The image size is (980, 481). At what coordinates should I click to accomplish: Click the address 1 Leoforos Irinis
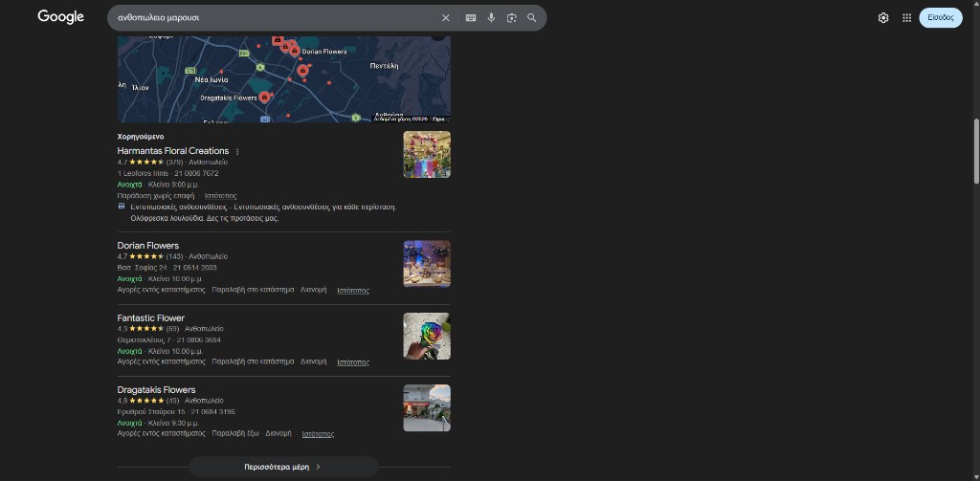pyautogui.click(x=143, y=173)
